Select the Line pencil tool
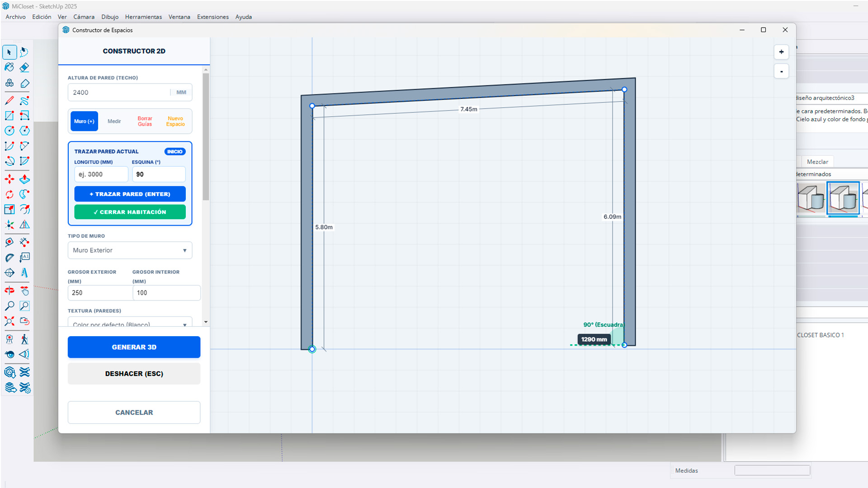This screenshot has width=868, height=488. pos(9,100)
